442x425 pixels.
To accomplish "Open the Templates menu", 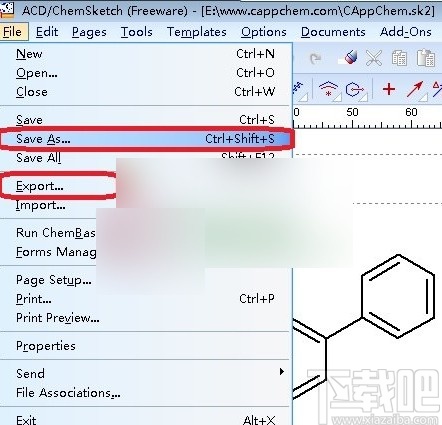I will [197, 32].
